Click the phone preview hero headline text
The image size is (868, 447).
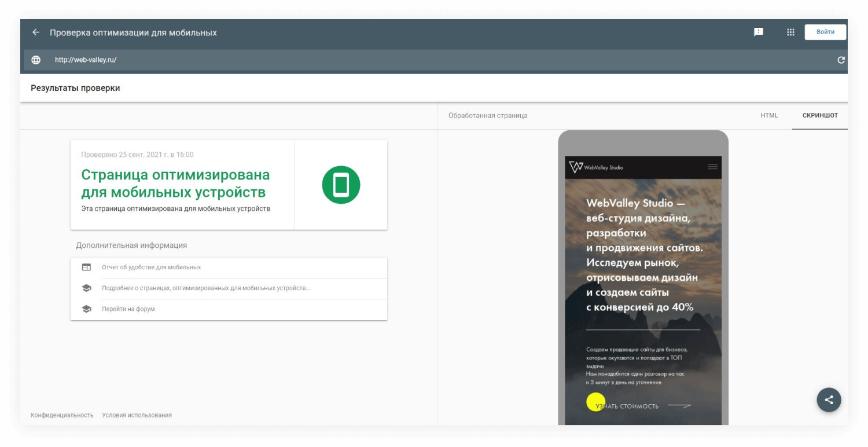(x=644, y=255)
